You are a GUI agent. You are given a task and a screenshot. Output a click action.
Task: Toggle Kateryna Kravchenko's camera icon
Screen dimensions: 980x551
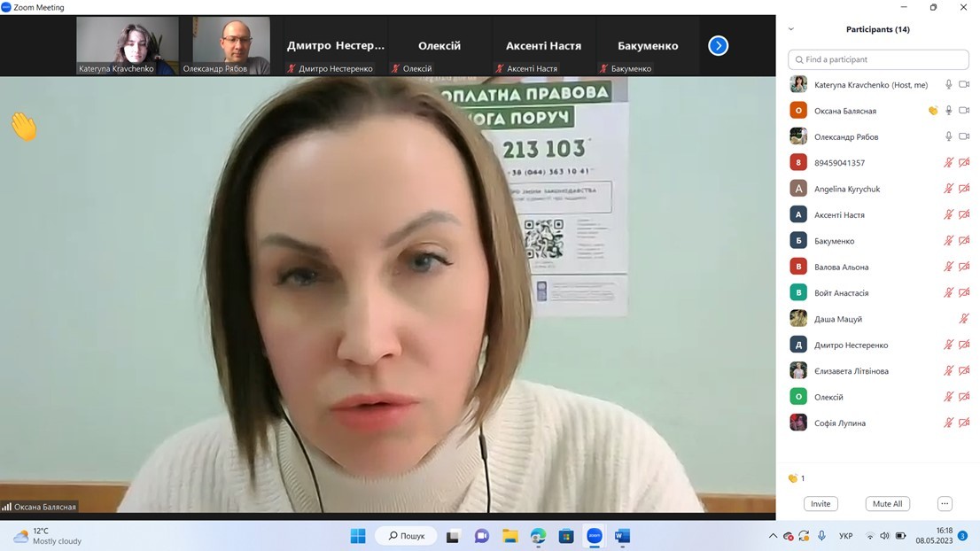pyautogui.click(x=964, y=84)
